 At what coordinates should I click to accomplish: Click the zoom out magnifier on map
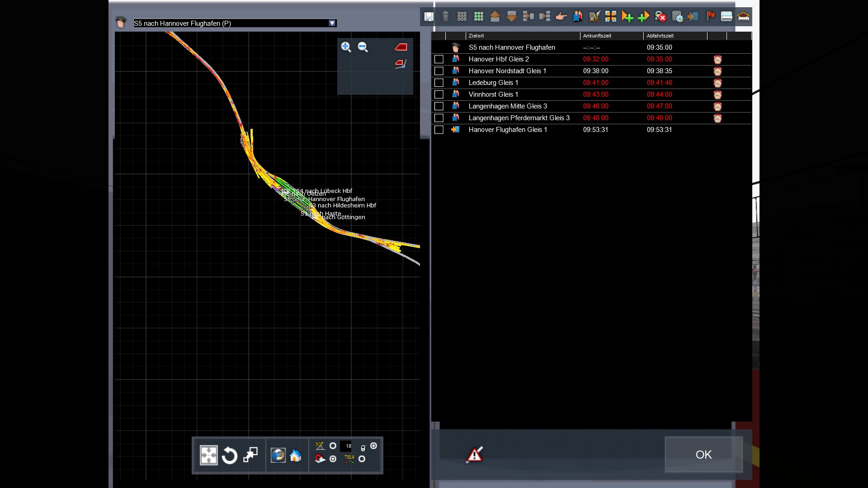(x=363, y=47)
